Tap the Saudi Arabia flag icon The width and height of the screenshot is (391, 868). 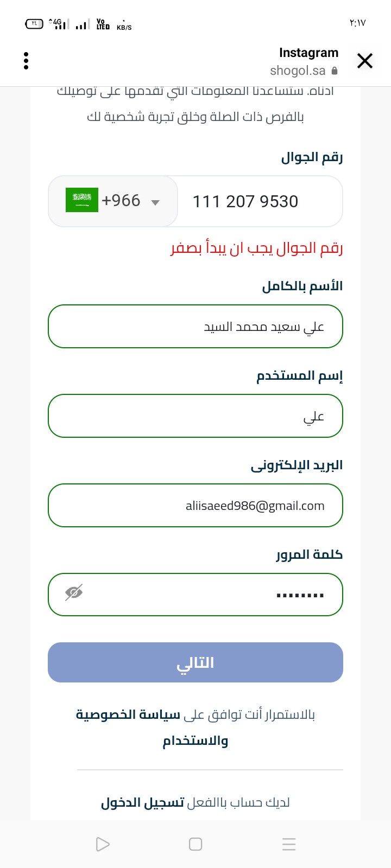[82, 200]
